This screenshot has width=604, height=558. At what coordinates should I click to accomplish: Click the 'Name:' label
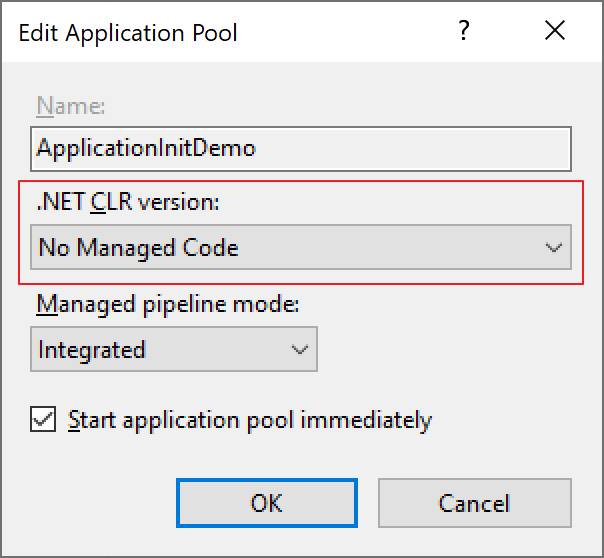70,106
